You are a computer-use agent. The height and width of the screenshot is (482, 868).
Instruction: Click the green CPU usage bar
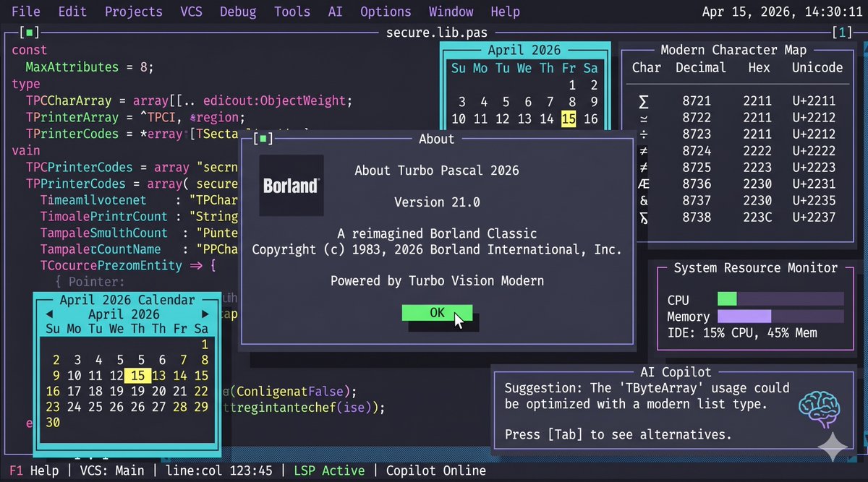pyautogui.click(x=727, y=299)
